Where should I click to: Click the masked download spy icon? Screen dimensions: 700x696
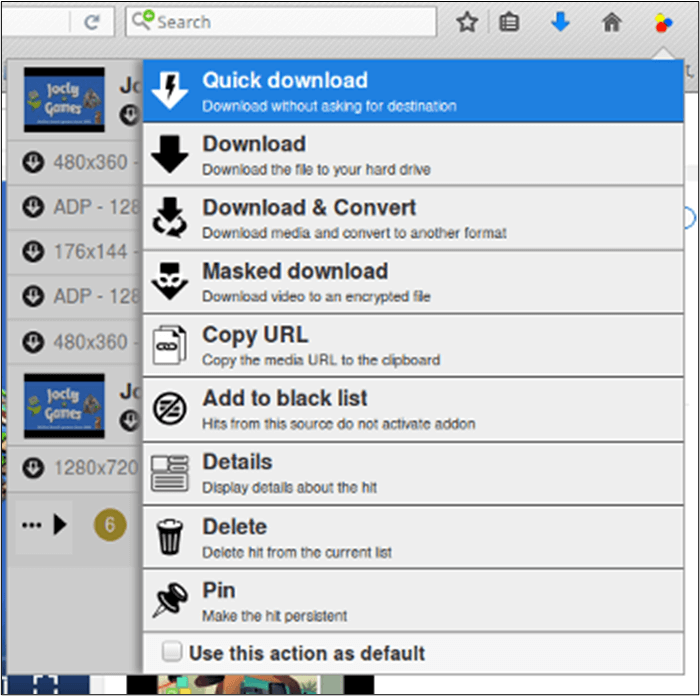(x=169, y=282)
